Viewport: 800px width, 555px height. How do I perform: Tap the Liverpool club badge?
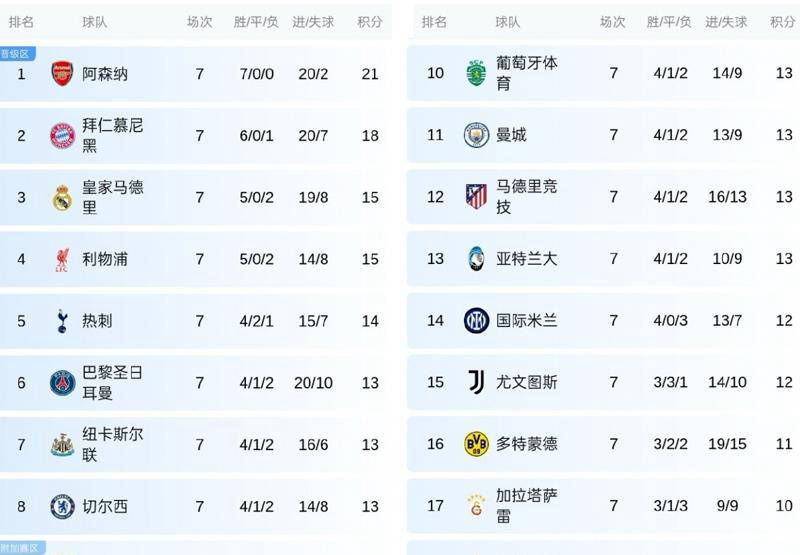point(62,260)
